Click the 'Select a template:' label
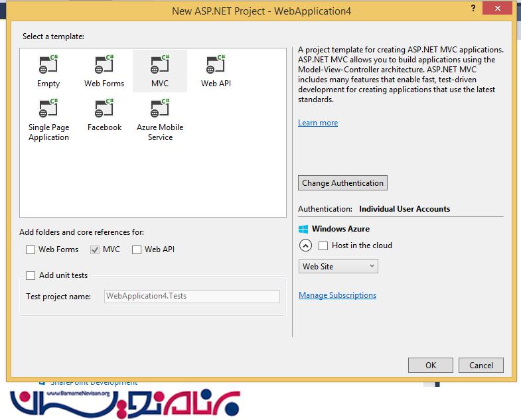 53,36
